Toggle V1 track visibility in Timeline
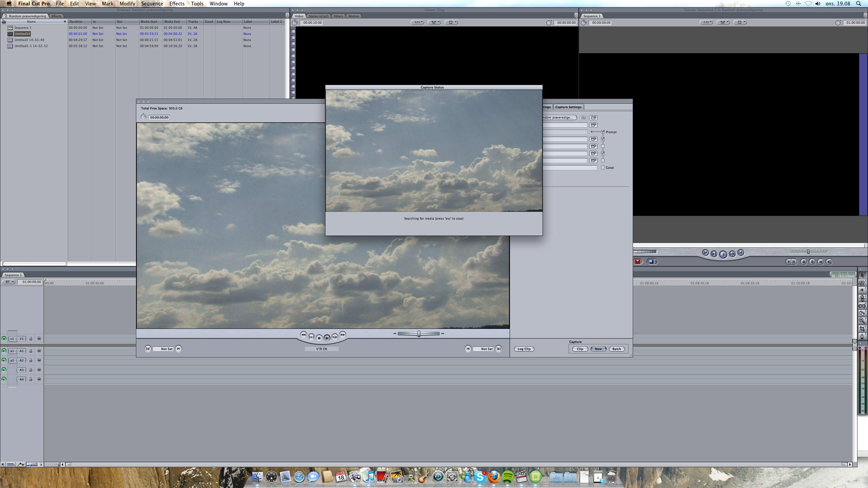The width and height of the screenshot is (868, 488). [x=4, y=339]
